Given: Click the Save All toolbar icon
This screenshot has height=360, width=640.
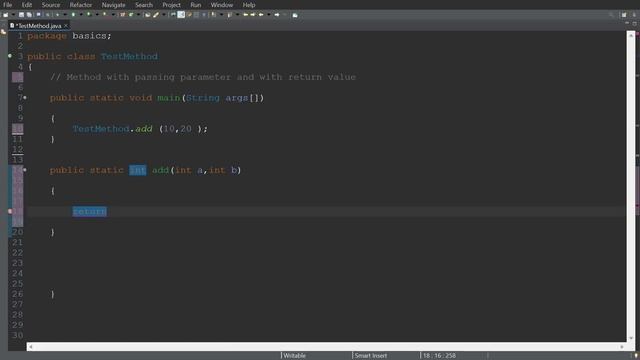Looking at the screenshot, I should coord(29,15).
